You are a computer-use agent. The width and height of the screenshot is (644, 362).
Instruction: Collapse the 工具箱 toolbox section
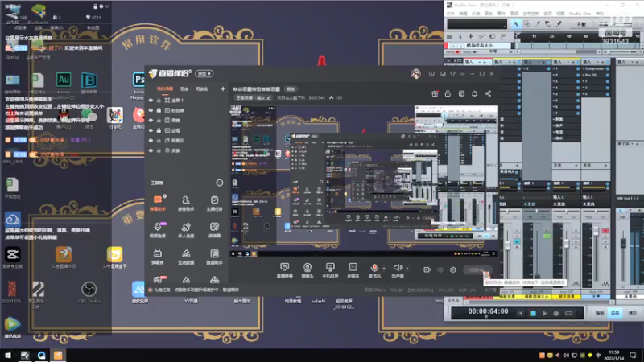[x=219, y=183]
